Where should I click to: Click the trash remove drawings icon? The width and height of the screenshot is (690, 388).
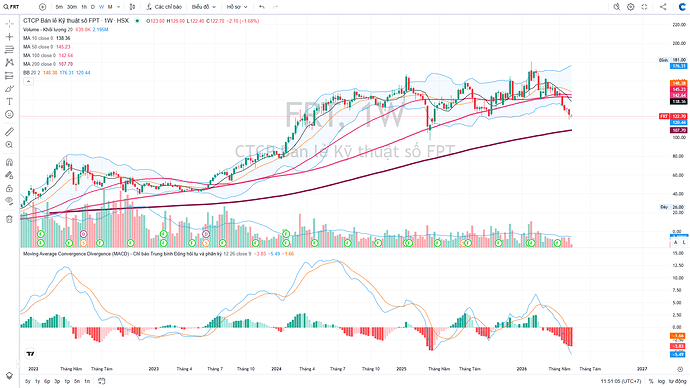[9, 219]
